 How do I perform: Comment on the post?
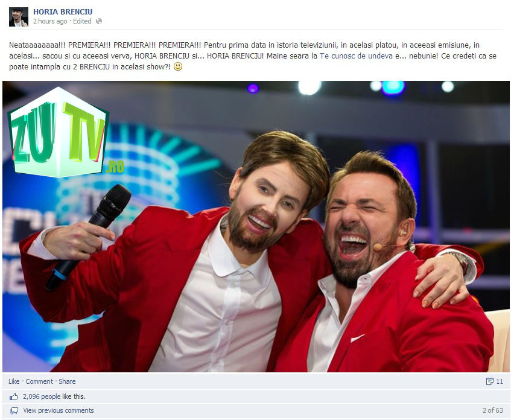(x=39, y=381)
